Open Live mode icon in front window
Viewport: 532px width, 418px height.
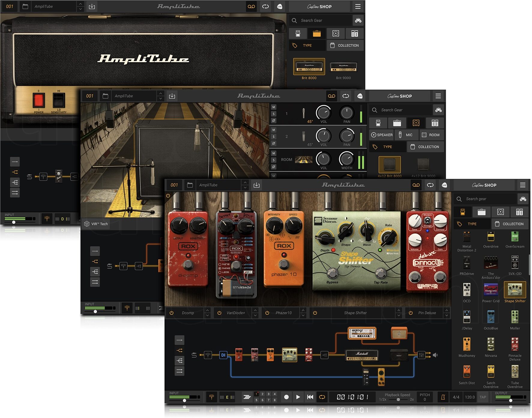444,185
